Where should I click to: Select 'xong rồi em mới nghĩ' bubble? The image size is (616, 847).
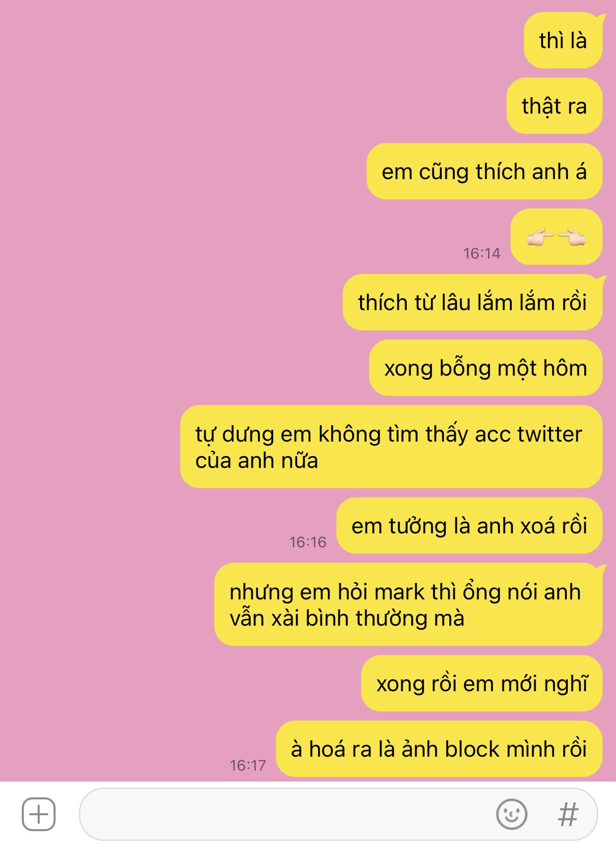tap(482, 684)
